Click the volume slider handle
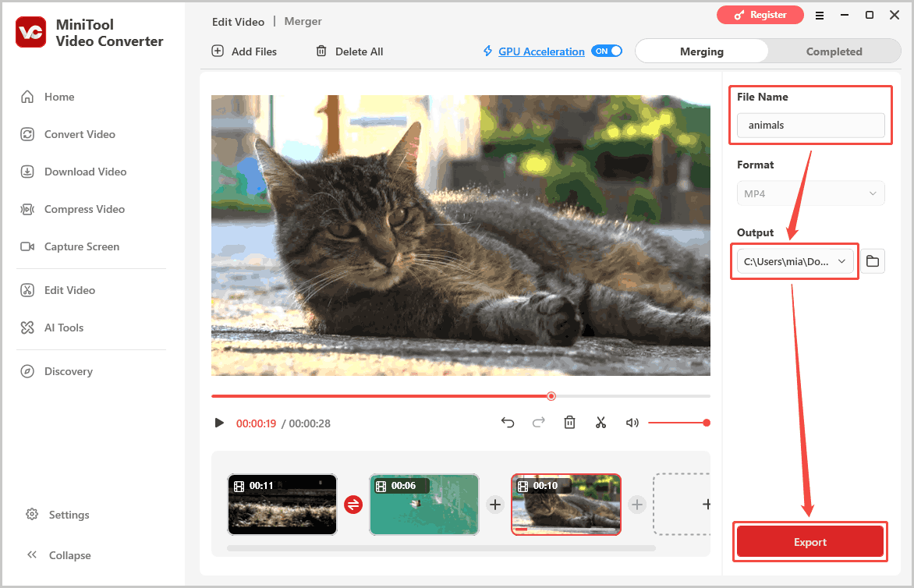This screenshot has height=588, width=914. tap(707, 423)
